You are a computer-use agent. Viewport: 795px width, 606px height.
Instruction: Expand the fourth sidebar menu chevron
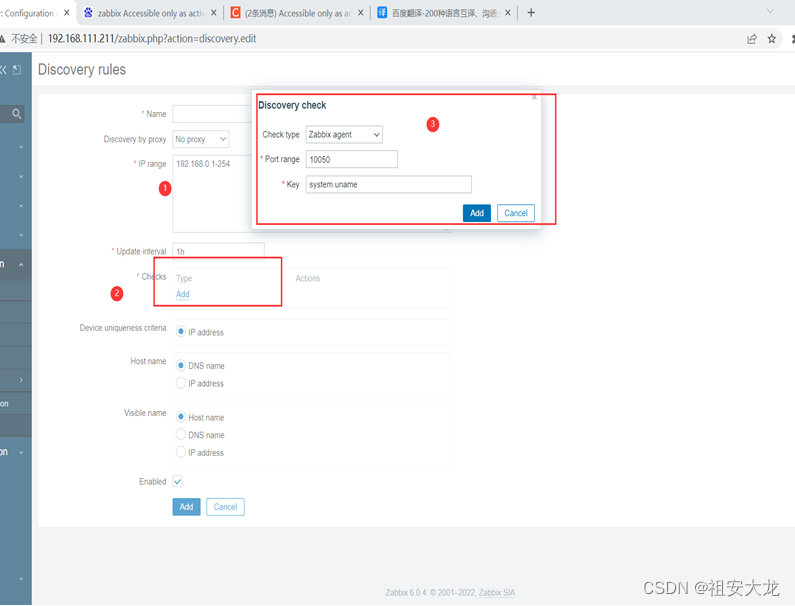tap(21, 235)
